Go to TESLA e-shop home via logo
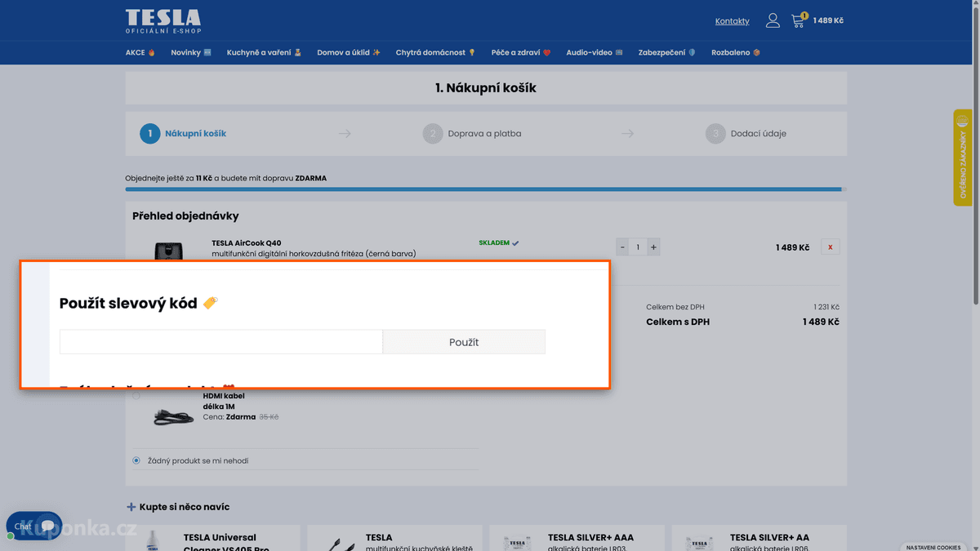This screenshot has height=551, width=980. pyautogui.click(x=163, y=21)
